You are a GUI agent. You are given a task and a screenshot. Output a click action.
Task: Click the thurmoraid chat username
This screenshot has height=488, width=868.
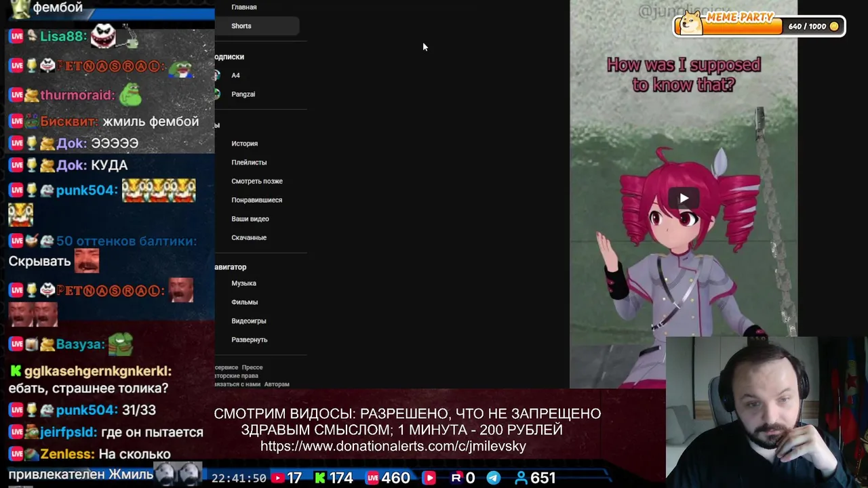point(78,95)
